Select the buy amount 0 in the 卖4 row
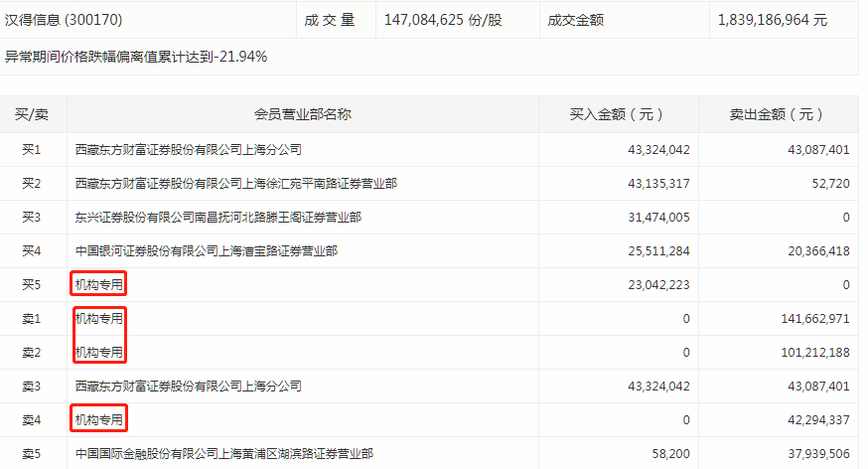868x469 pixels. 686,419
